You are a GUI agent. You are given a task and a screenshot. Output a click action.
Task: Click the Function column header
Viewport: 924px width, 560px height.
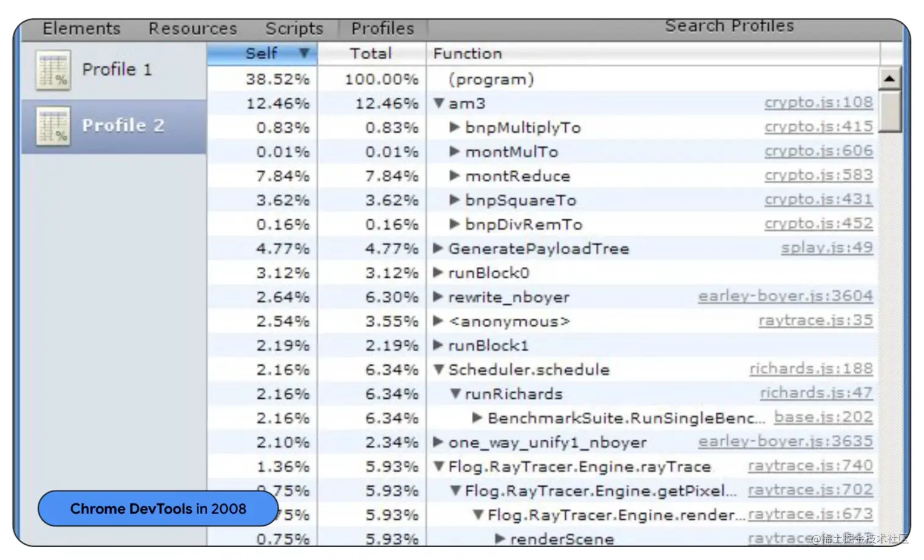tap(653, 54)
